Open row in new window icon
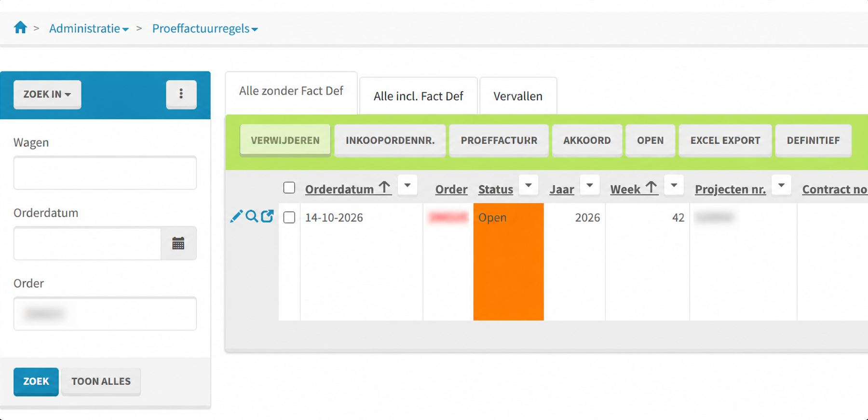This screenshot has width=868, height=420. (x=267, y=216)
